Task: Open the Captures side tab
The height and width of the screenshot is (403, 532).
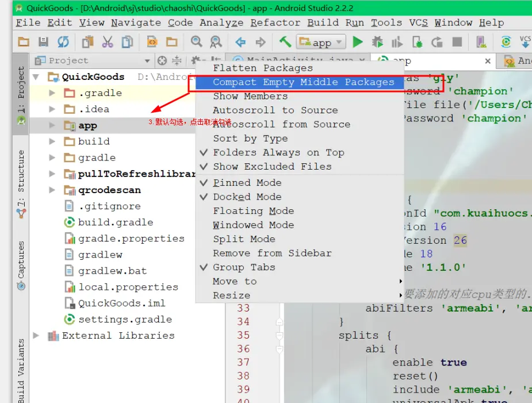Action: coord(21,265)
